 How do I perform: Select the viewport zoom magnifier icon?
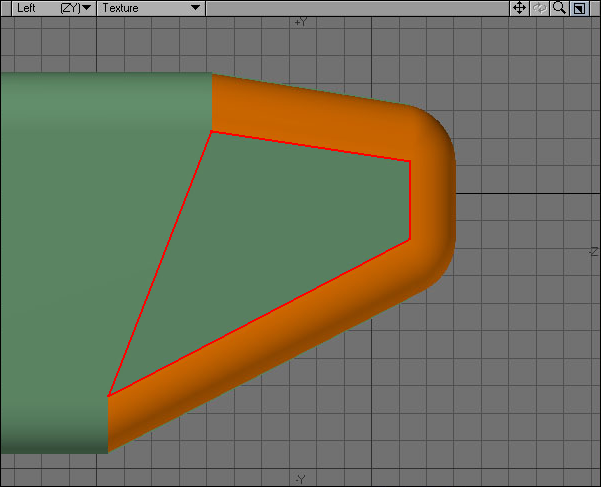559,8
